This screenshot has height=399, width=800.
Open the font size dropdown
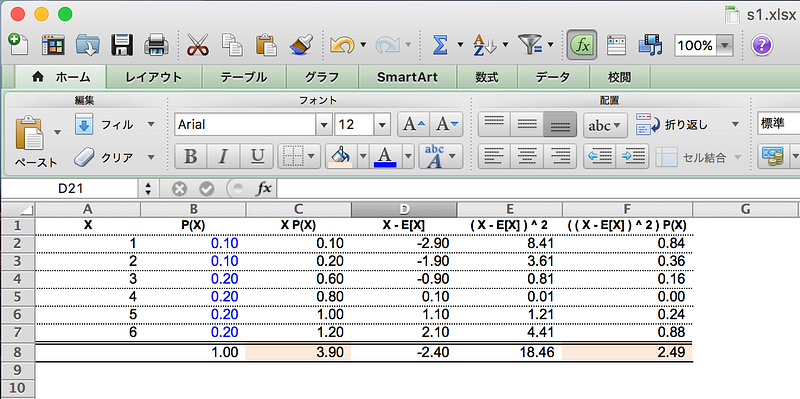pos(383,124)
